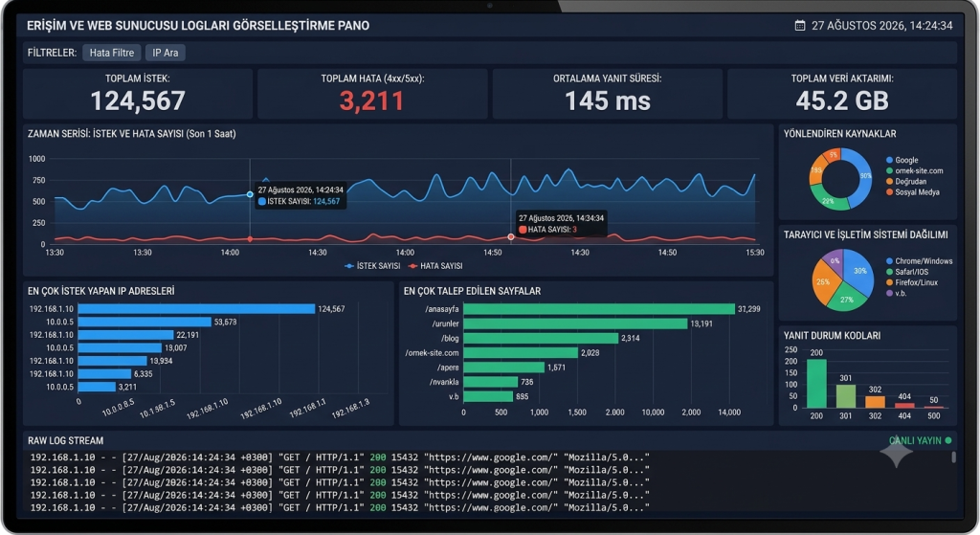Click the orange 302 status code bar

pos(875,402)
